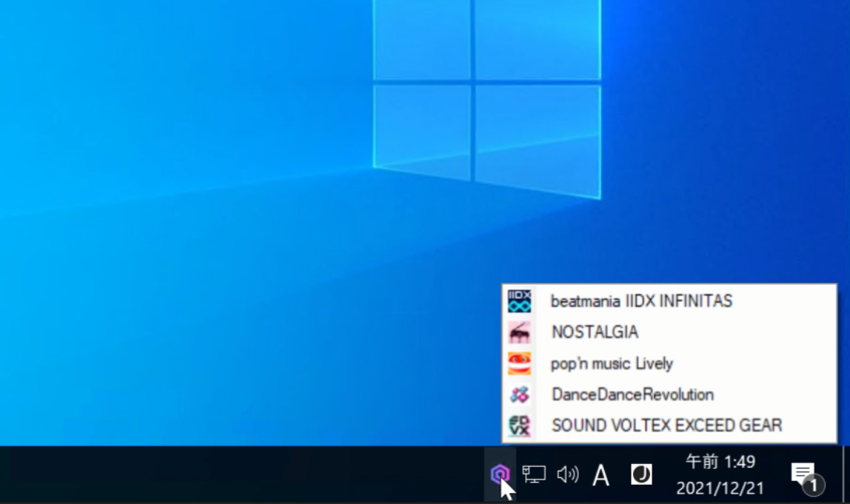Viewport: 850px width, 504px height.
Task: Click the DanceDanceRevolution arrows icon
Action: tap(519, 394)
